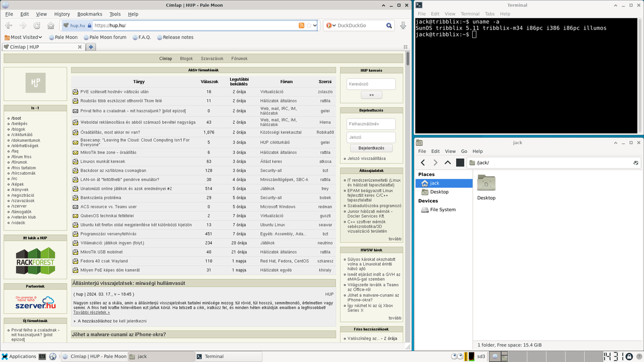Image resolution: width=644 pixels, height=362 pixels.
Task: Click the Szavazások tab on HUP page
Action: [x=212, y=58]
